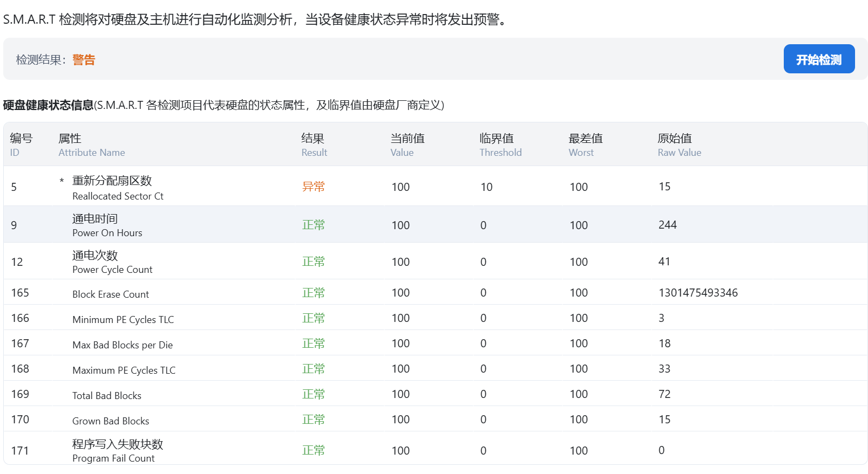868x474 pixels.
Task: Click the 开始检测 button
Action: pos(818,59)
